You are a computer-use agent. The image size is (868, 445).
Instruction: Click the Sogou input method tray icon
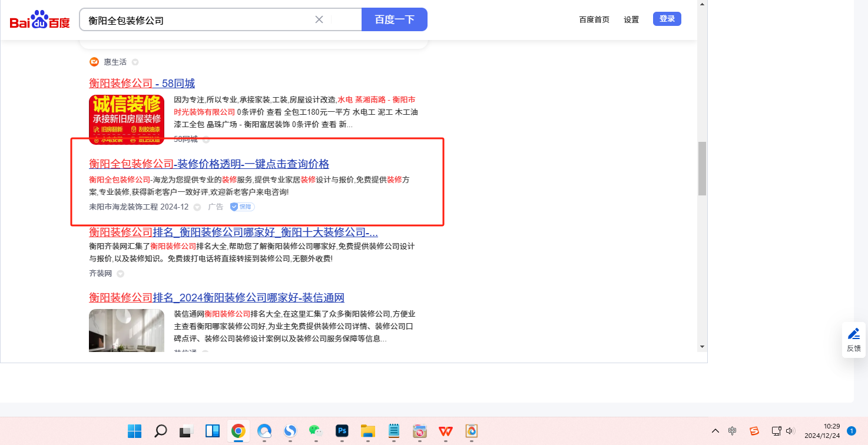[x=754, y=431]
